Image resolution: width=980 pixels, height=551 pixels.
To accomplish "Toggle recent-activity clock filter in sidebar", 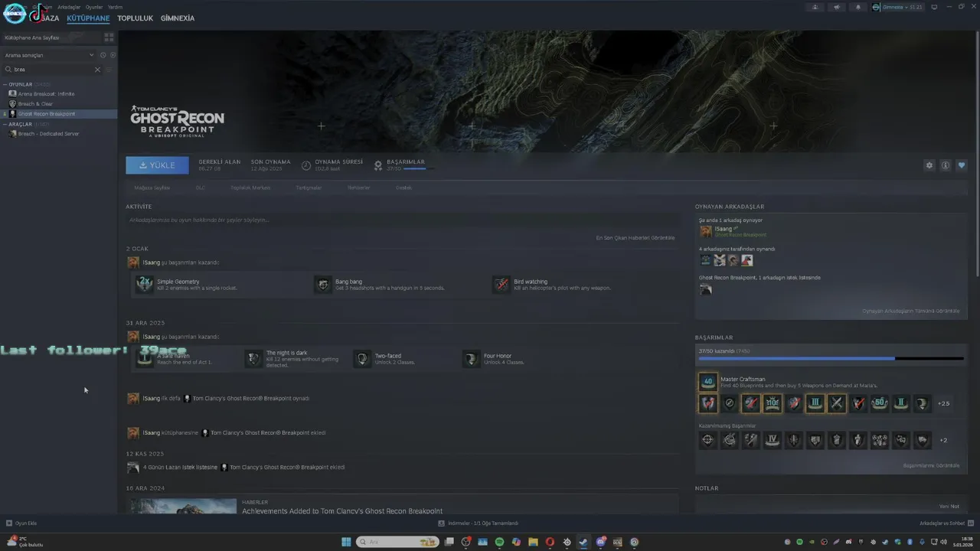I will tap(103, 55).
